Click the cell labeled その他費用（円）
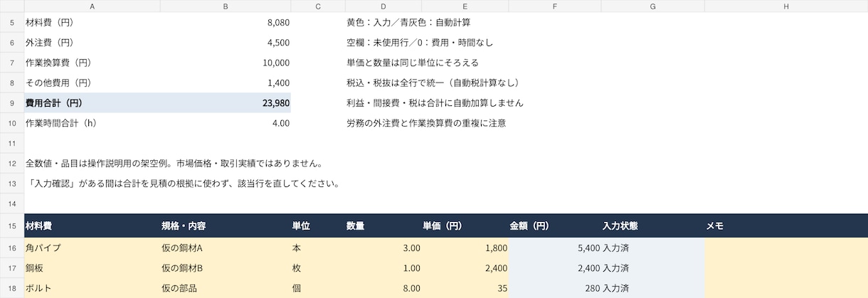This screenshot has width=868, height=298. point(92,83)
